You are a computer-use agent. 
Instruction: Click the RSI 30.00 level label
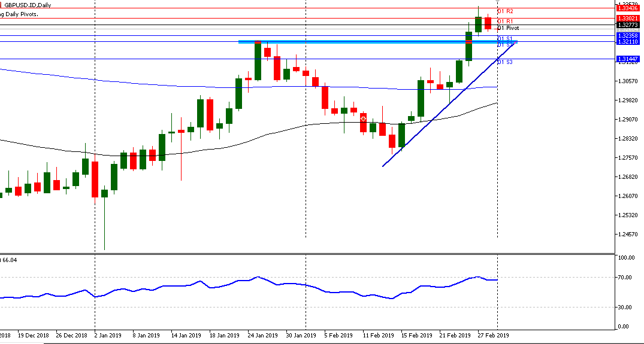625,307
